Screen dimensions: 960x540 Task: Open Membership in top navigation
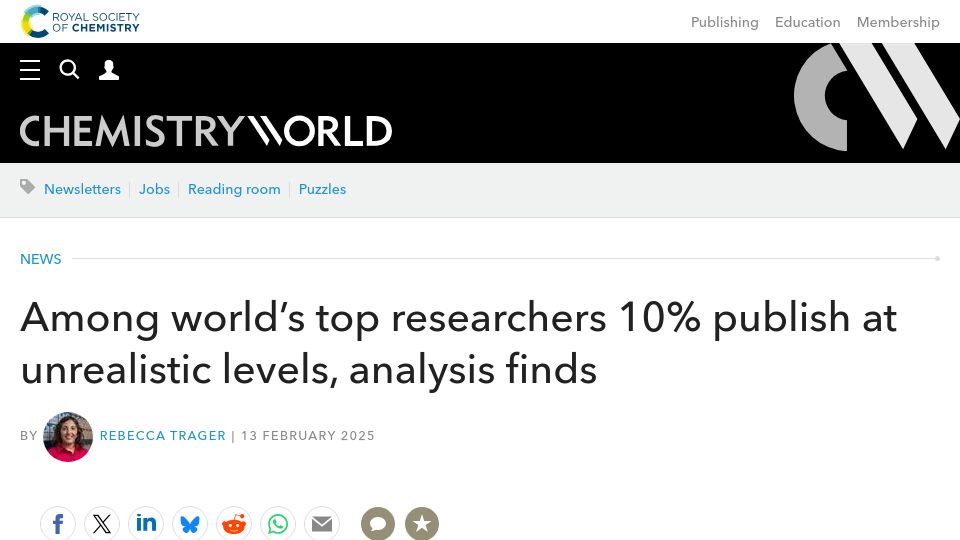pos(898,22)
